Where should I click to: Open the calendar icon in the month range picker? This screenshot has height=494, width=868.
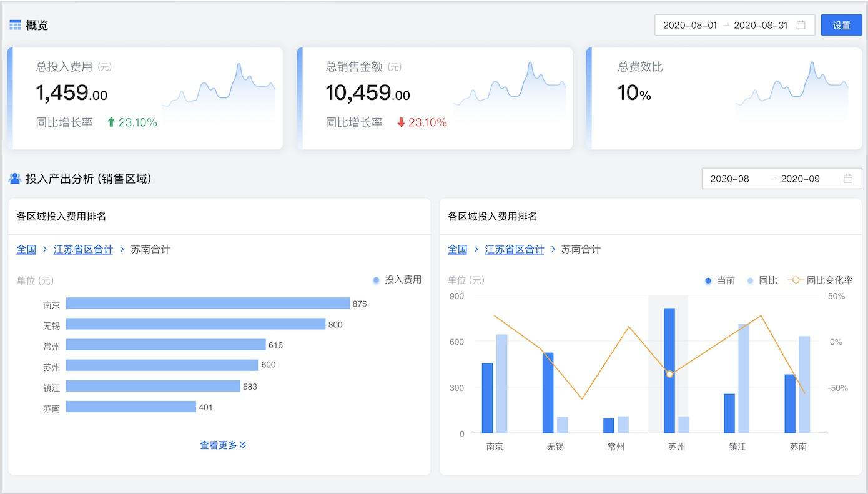point(848,178)
